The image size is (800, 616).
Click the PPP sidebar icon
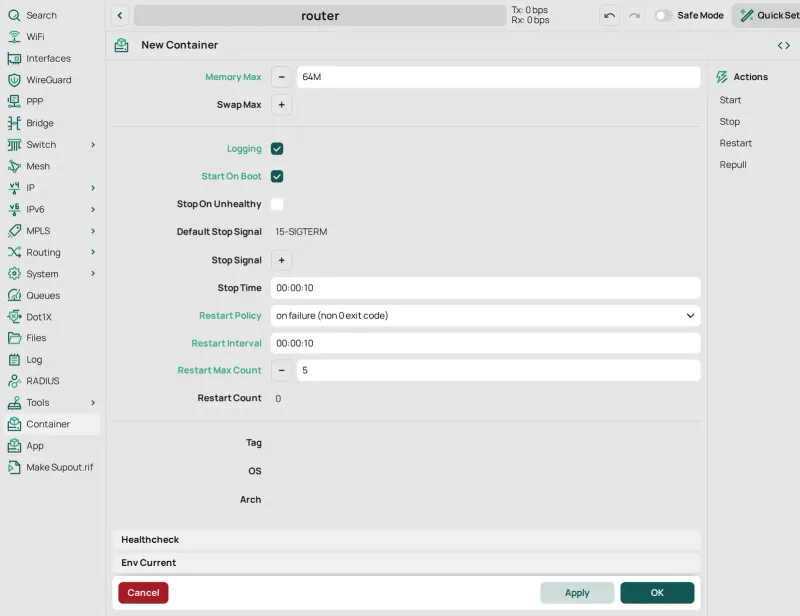point(14,102)
